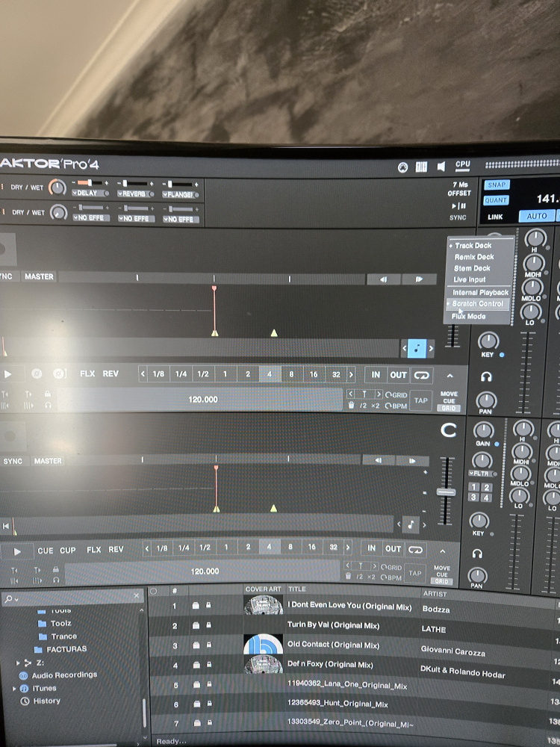Click first vinyl mode icon next to upper play
The width and height of the screenshot is (560, 747).
(37, 374)
